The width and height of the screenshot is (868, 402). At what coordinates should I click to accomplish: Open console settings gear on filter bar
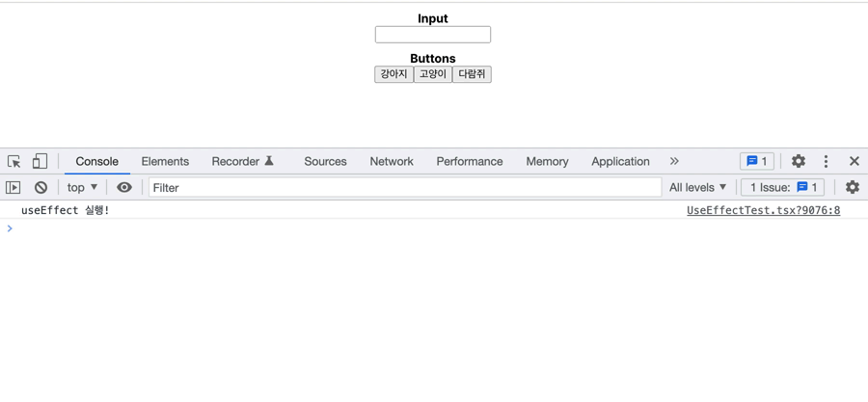pyautogui.click(x=853, y=188)
